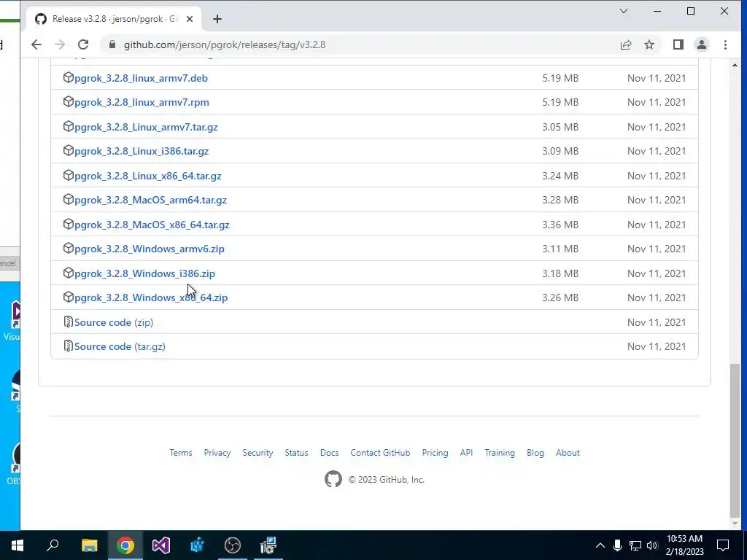Click package icon beside MacOS_arm64.tar.gz
747x560 pixels.
pyautogui.click(x=68, y=199)
